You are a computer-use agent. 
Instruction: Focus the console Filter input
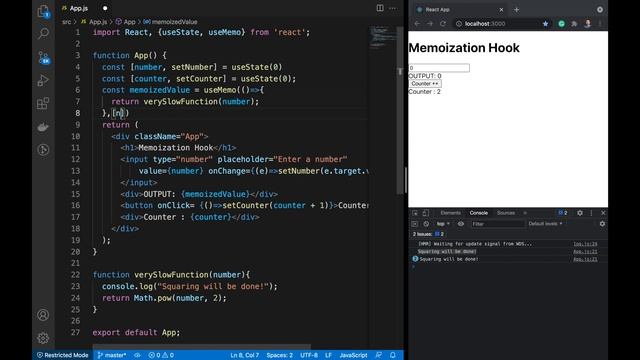497,224
